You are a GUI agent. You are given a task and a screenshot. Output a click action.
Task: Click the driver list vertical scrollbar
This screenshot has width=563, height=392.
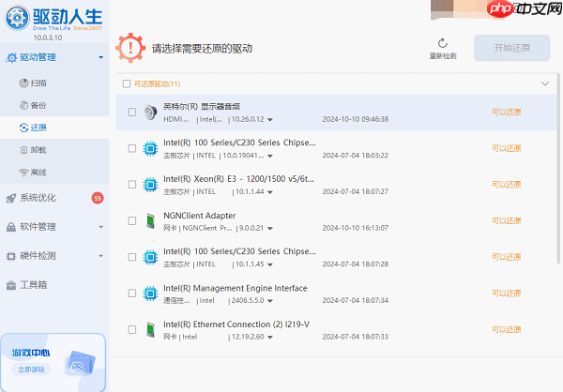click(558, 169)
